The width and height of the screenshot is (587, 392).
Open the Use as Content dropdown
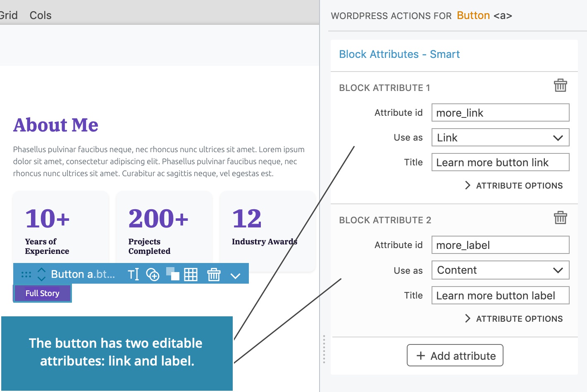[500, 270]
